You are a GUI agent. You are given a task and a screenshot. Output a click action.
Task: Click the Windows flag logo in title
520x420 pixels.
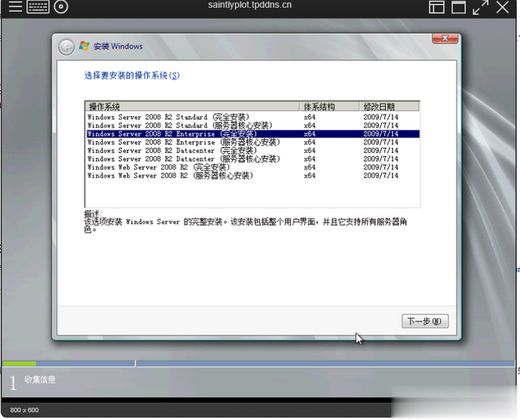click(84, 46)
